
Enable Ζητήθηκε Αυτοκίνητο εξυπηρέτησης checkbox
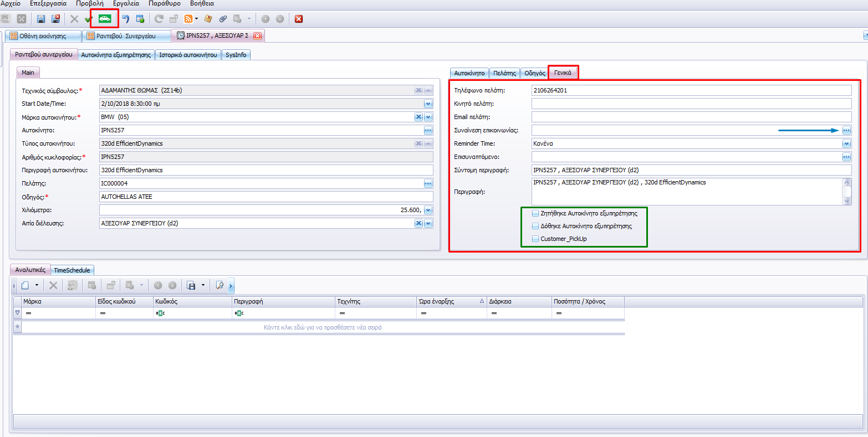535,213
